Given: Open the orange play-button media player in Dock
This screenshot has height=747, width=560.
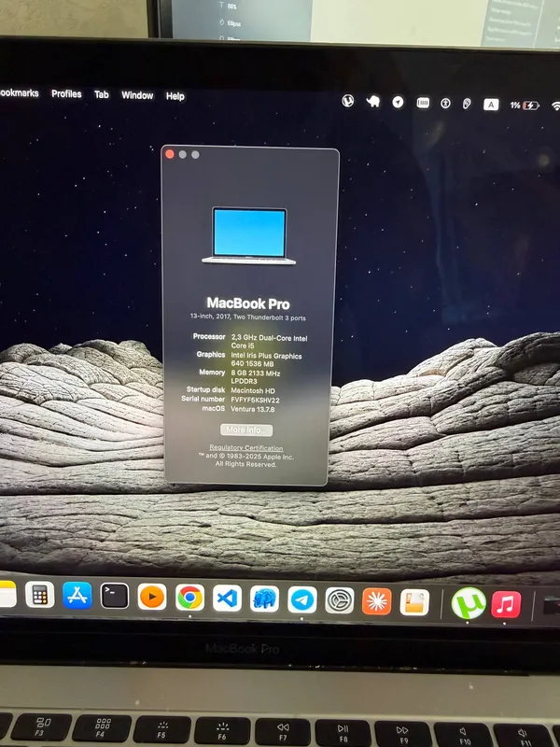Looking at the screenshot, I should 152,597.
